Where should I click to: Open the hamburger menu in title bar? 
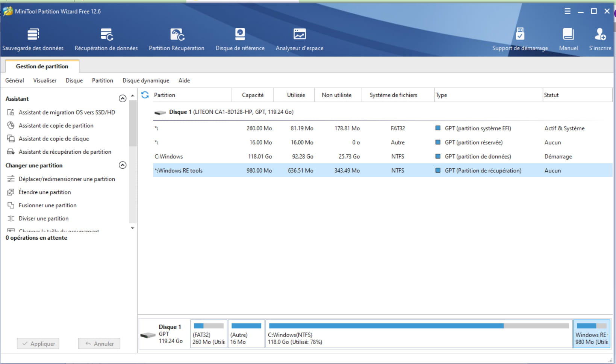tap(568, 11)
